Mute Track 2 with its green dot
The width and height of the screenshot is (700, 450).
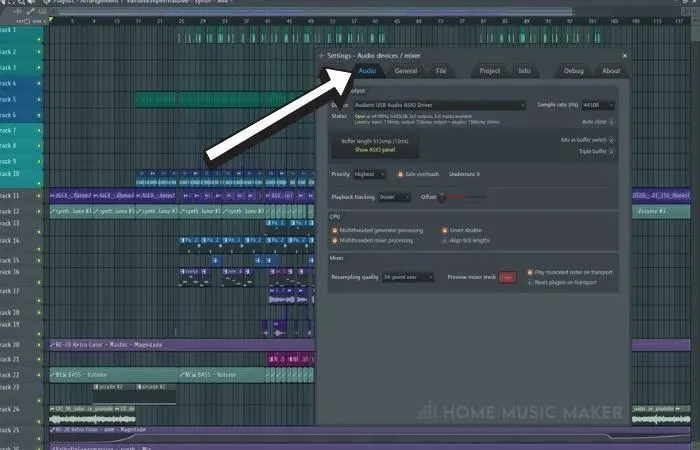(39, 52)
